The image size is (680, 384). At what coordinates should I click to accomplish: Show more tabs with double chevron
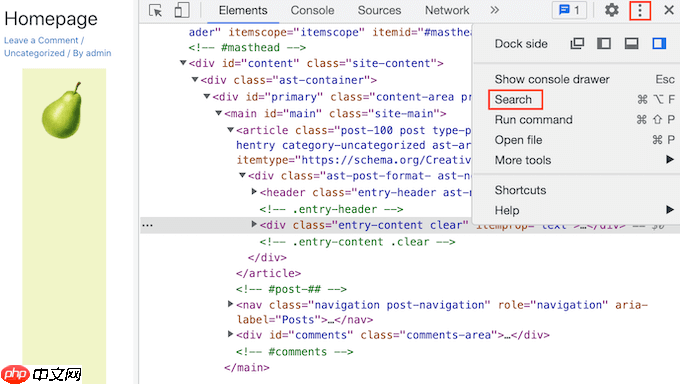coord(494,10)
